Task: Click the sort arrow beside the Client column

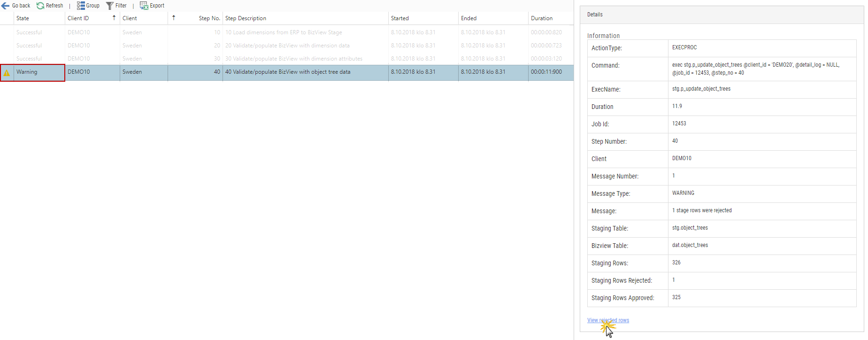Action: 173,18
